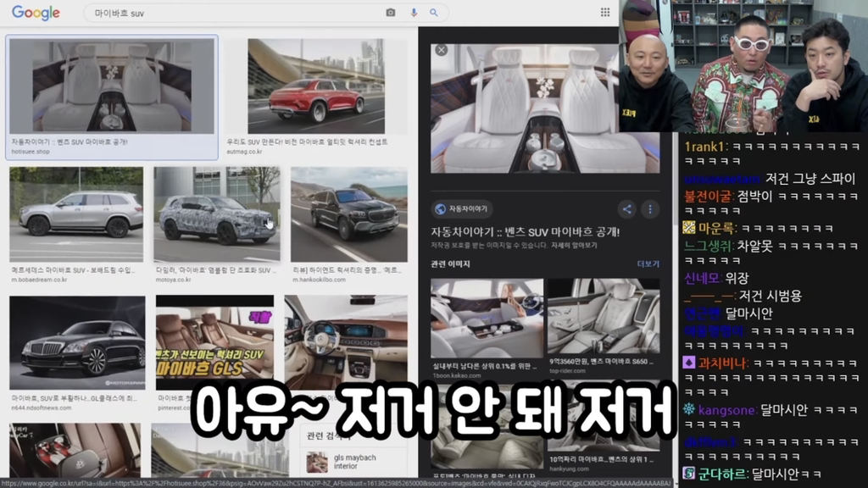Open related image from 1boon.kakao.com

coord(487,319)
